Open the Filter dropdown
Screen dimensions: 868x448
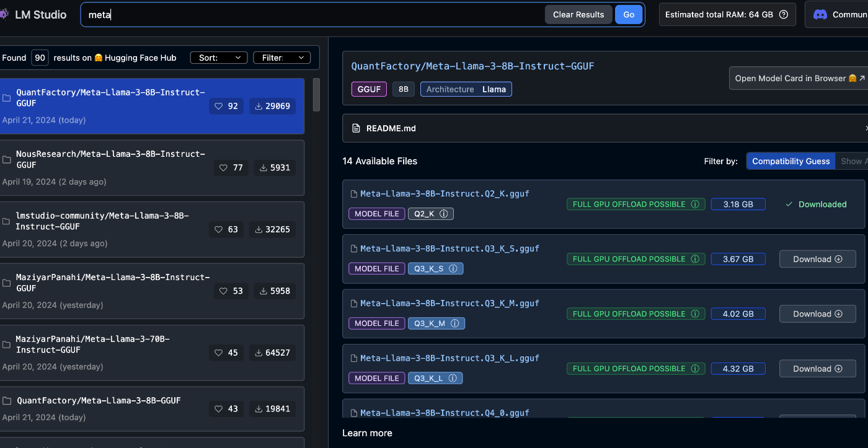click(281, 58)
